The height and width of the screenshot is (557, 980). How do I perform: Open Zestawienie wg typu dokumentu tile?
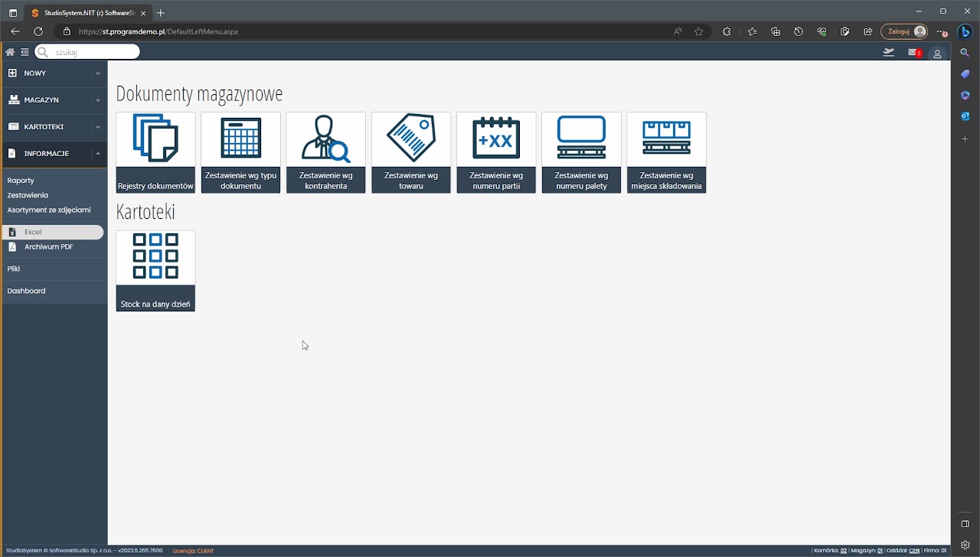click(x=240, y=152)
